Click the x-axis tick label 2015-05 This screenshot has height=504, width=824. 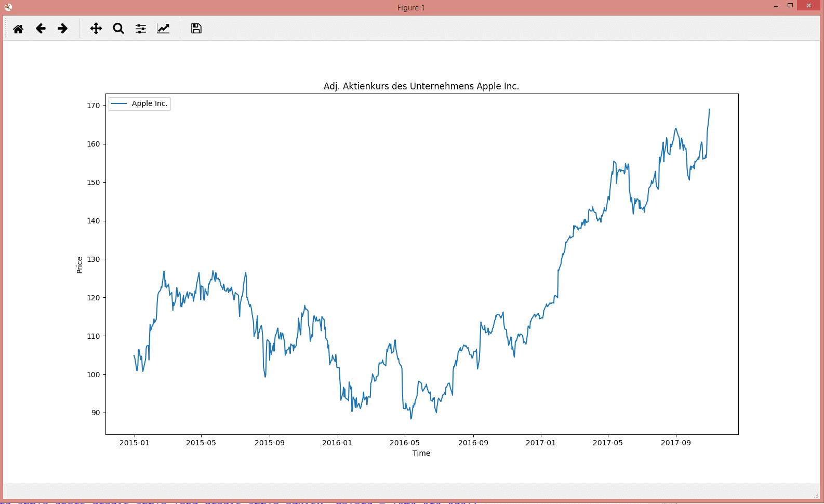coord(201,443)
